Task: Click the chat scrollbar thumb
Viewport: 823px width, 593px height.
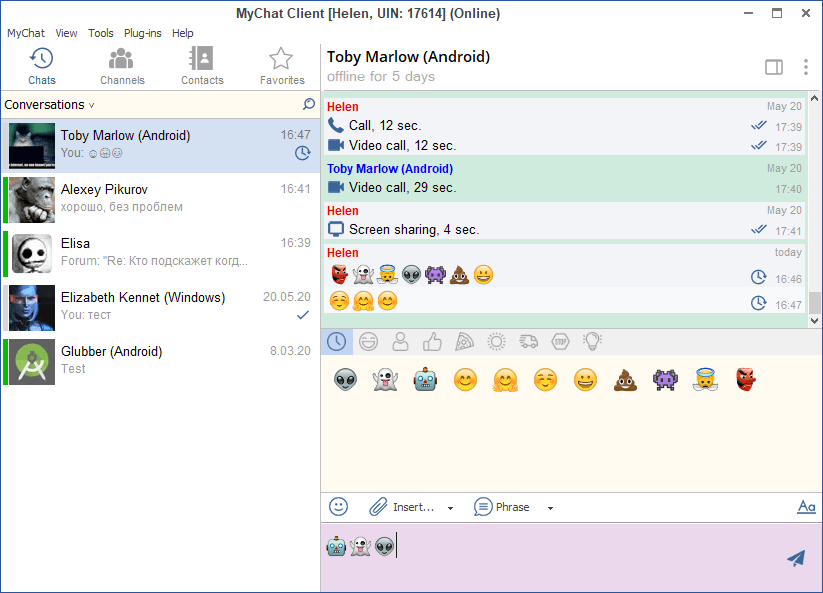Action: coord(815,302)
